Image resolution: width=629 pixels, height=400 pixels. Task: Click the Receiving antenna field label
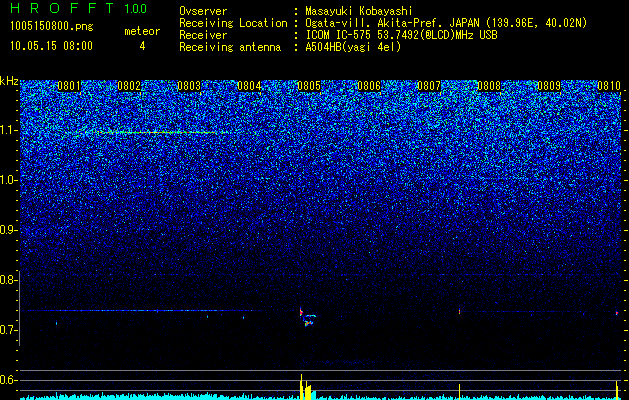coord(230,47)
